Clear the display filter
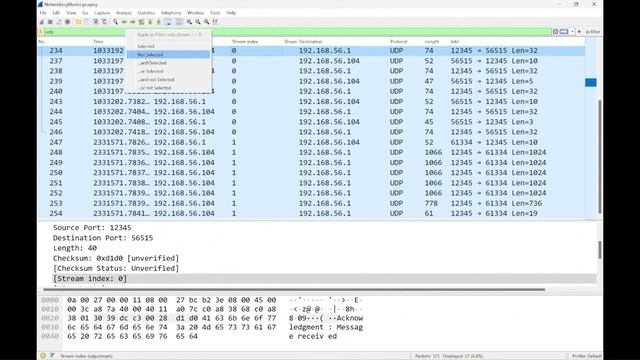This screenshot has width=640, height=360. pyautogui.click(x=555, y=31)
